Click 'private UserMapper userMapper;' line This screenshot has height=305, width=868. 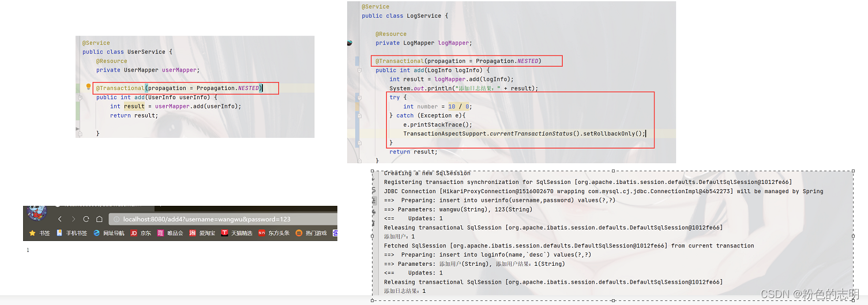(148, 70)
